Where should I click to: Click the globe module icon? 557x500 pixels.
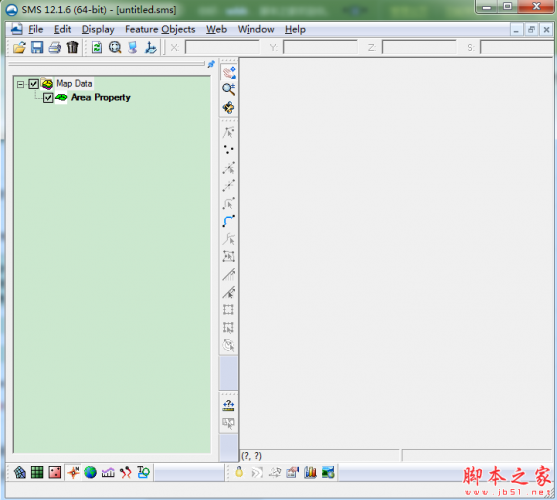(x=91, y=472)
